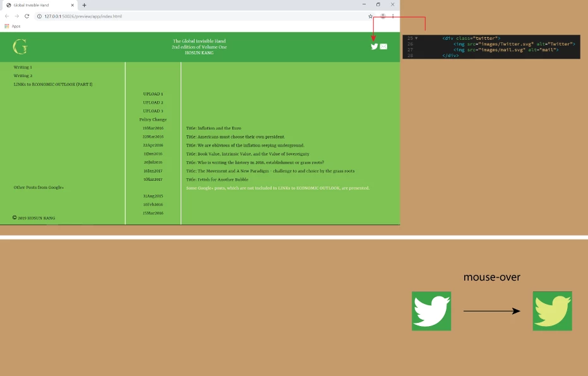Click the Some Google+ posts description text
The image size is (588, 376).
click(278, 188)
